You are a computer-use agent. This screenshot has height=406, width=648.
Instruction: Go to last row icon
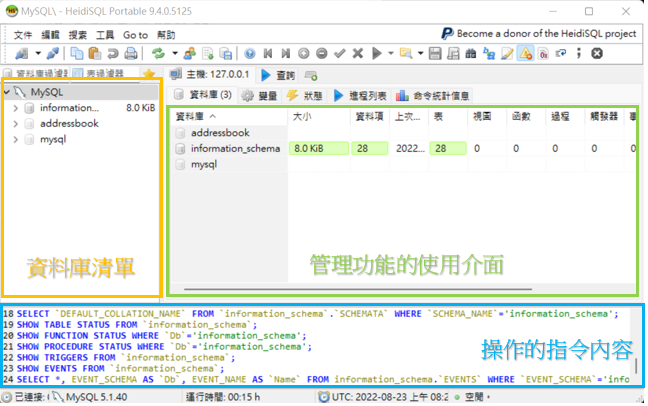tap(286, 53)
